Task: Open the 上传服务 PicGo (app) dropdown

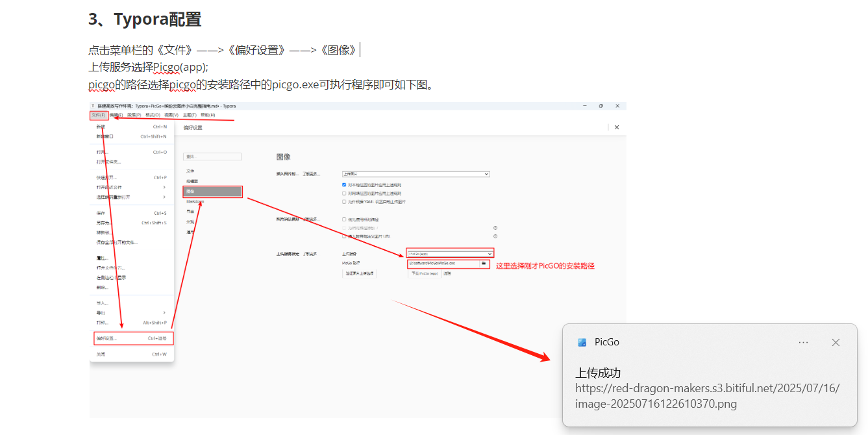Action: 450,253
